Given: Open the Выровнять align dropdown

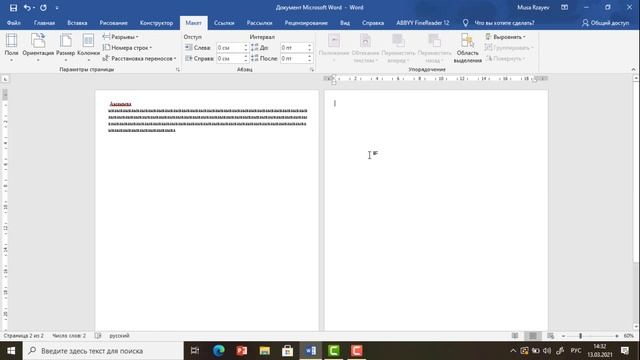Looking at the screenshot, I should [505, 37].
